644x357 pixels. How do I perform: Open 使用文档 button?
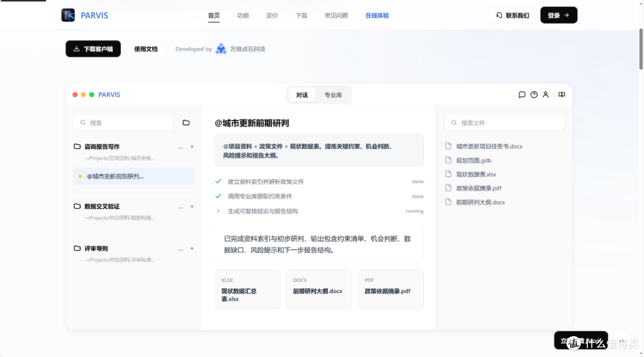146,49
